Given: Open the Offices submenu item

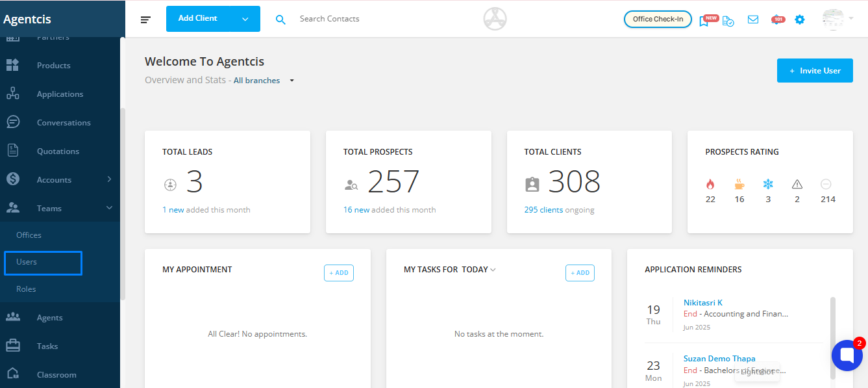Looking at the screenshot, I should pyautogui.click(x=29, y=235).
